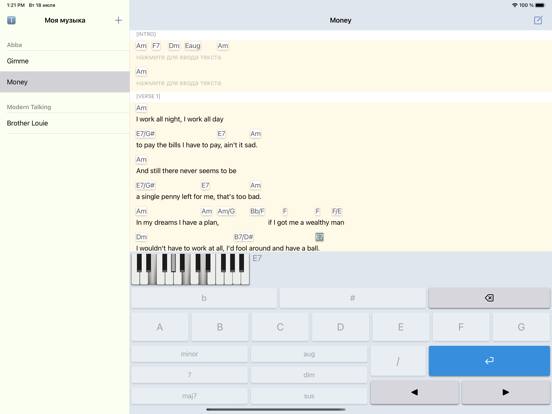Tap the battery status indicator

click(x=540, y=5)
